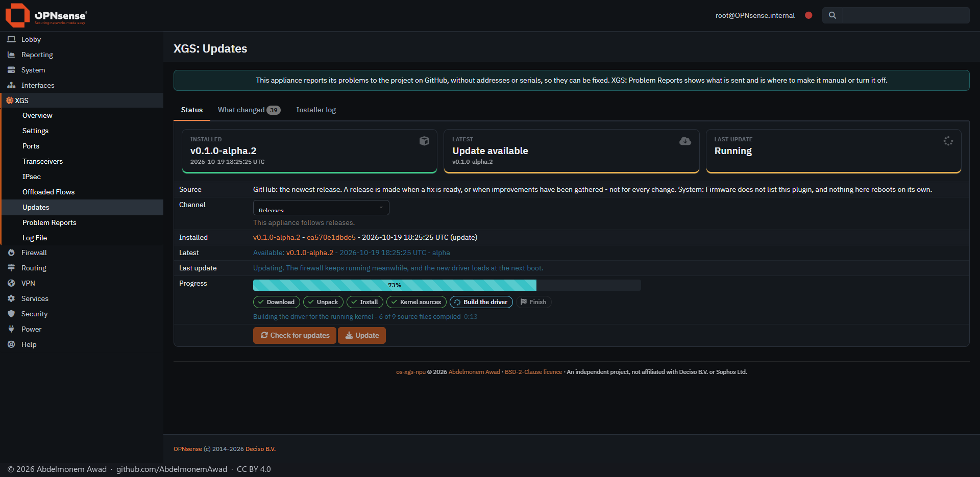The width and height of the screenshot is (980, 477).
Task: Click the System server icon
Action: [11, 70]
